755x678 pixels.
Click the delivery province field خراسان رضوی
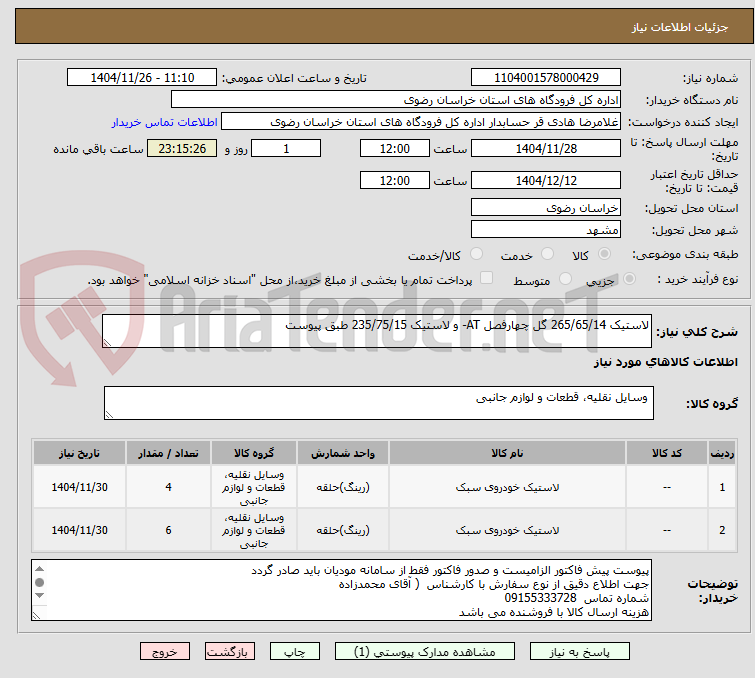click(546, 208)
